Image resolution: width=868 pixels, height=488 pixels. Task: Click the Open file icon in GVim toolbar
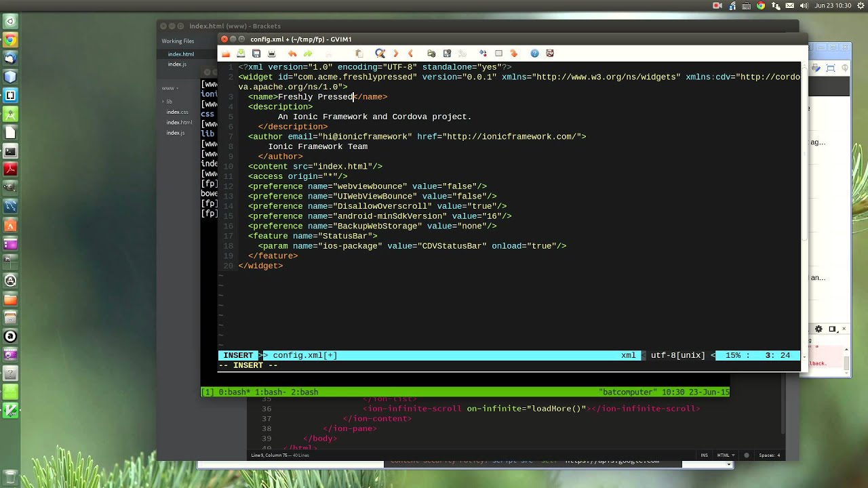click(226, 54)
